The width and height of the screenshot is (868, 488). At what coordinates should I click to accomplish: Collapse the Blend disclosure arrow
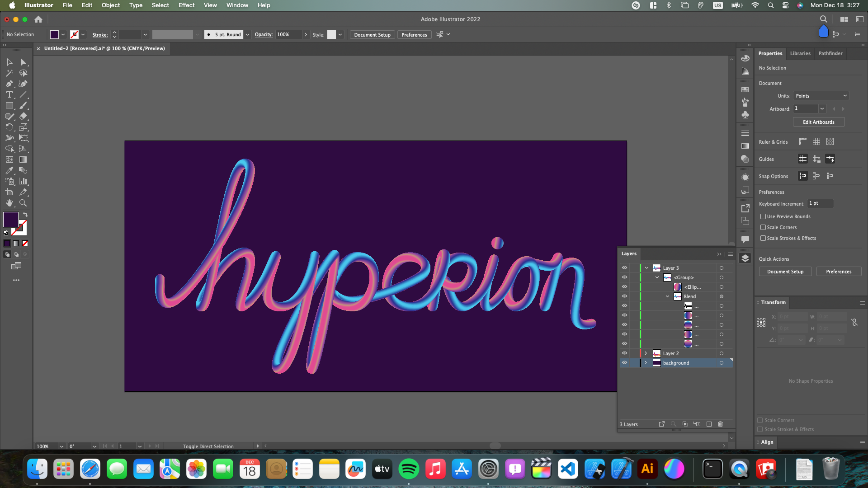[x=667, y=296]
